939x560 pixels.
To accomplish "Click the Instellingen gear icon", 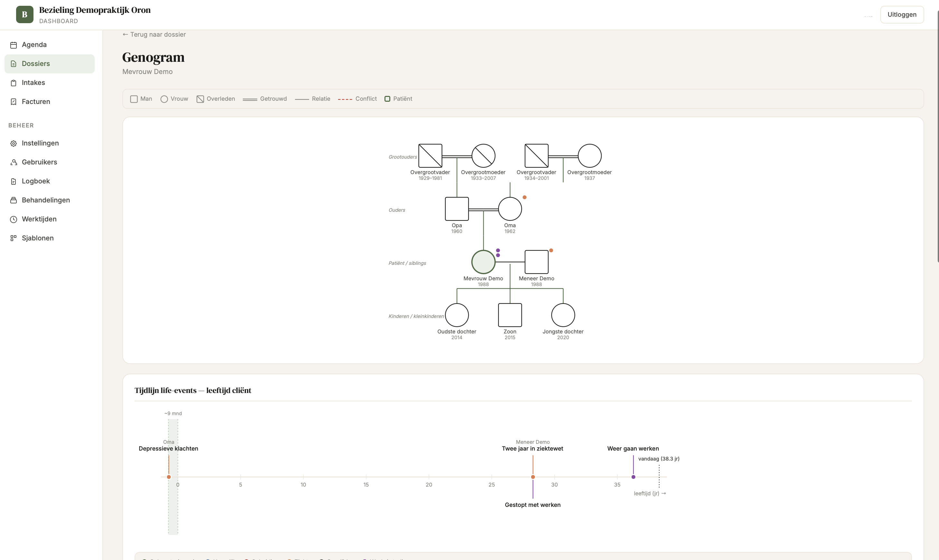I will (14, 144).
